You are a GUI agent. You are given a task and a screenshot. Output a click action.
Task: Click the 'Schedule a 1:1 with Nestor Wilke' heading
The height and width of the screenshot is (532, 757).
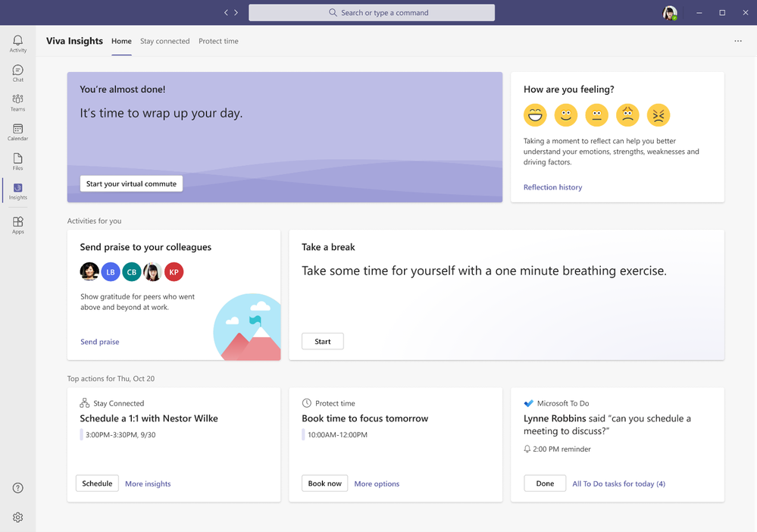coord(149,418)
